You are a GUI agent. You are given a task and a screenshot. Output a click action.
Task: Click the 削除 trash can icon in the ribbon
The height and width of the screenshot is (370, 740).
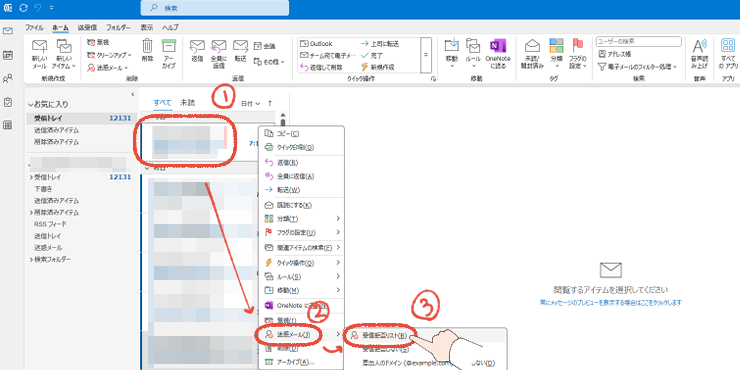pos(148,51)
